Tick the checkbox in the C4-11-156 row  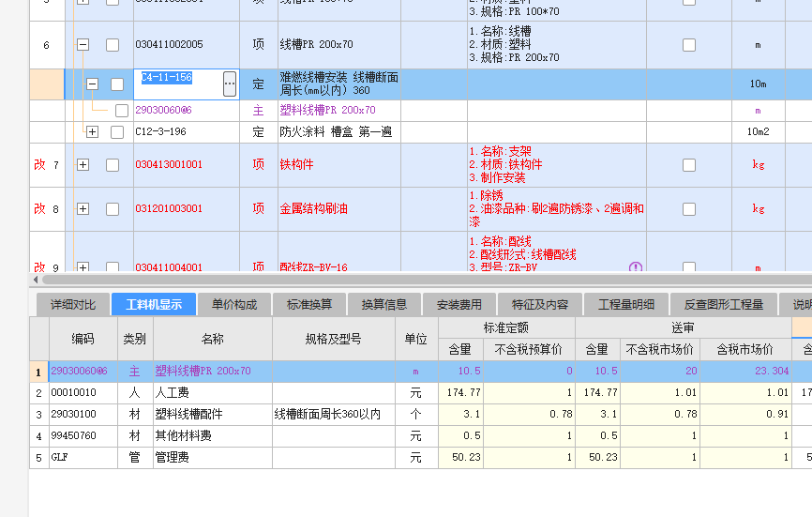click(x=117, y=84)
